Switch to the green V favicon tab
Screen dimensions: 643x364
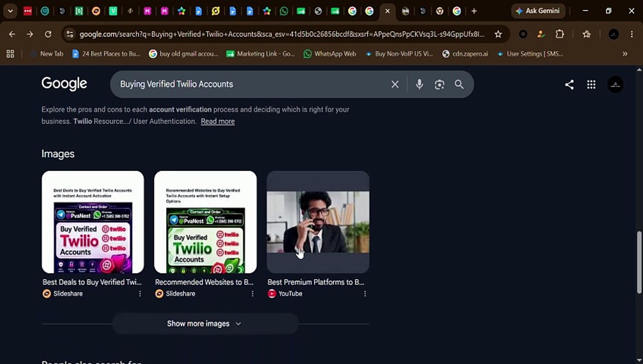113,11
